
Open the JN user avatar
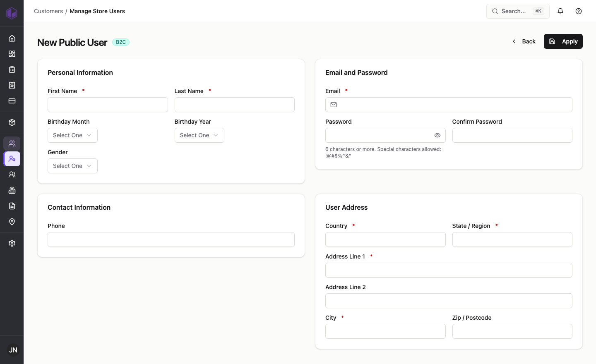13,350
